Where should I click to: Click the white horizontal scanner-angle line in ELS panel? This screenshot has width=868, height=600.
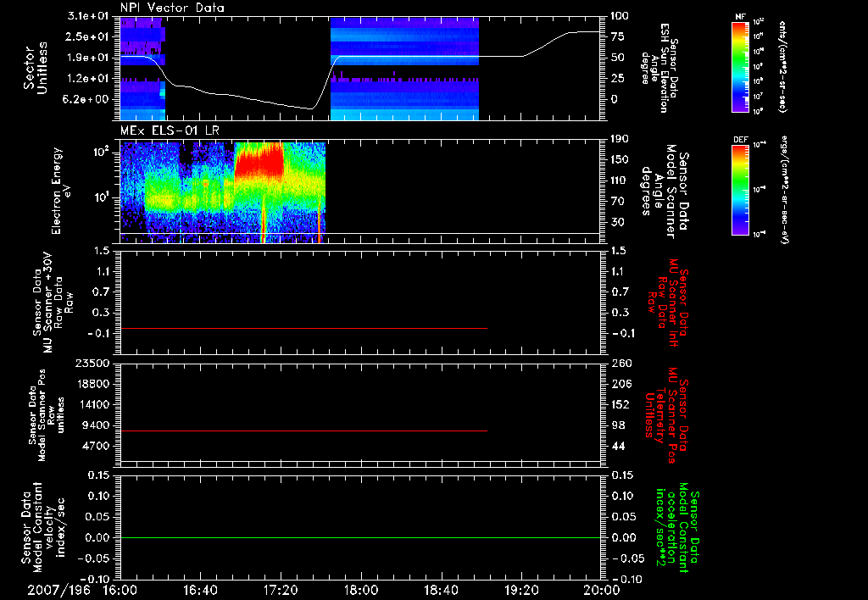point(359,234)
